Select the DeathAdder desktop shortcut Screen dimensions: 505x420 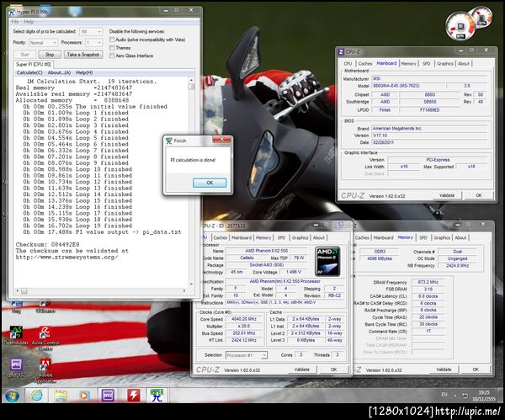point(16,336)
